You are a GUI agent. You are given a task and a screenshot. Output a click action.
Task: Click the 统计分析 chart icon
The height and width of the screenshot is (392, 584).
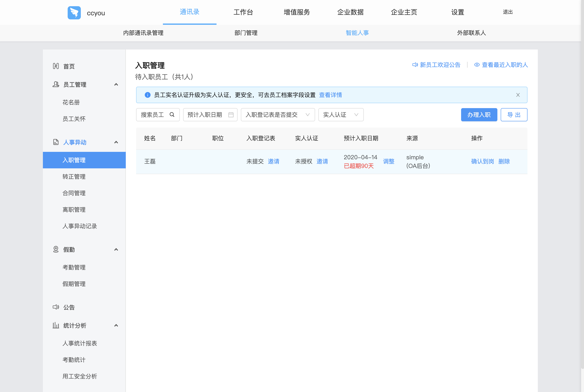56,325
